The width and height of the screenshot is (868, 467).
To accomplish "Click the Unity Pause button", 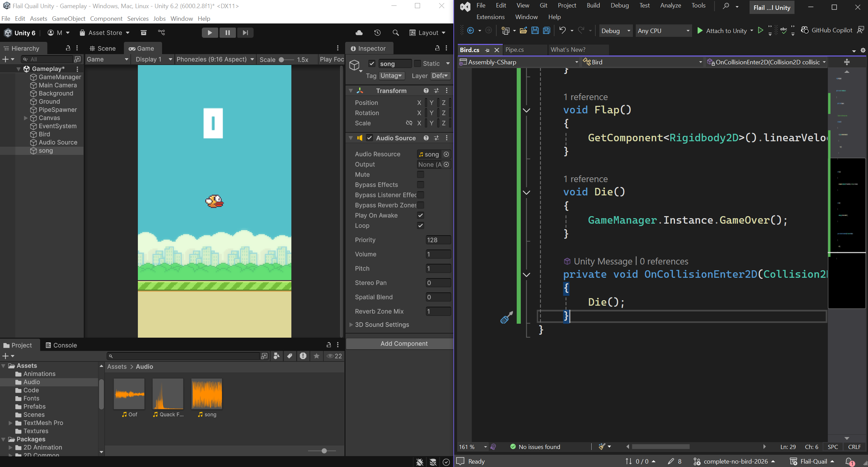I will click(227, 33).
